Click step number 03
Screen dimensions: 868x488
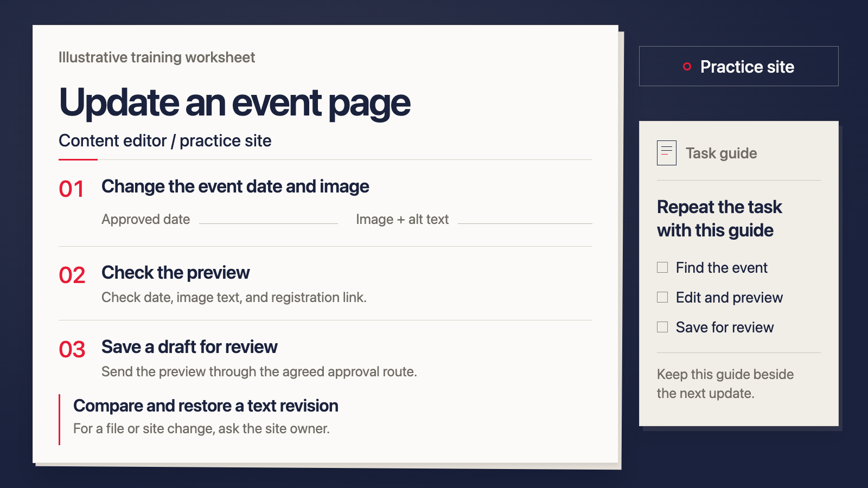(72, 350)
